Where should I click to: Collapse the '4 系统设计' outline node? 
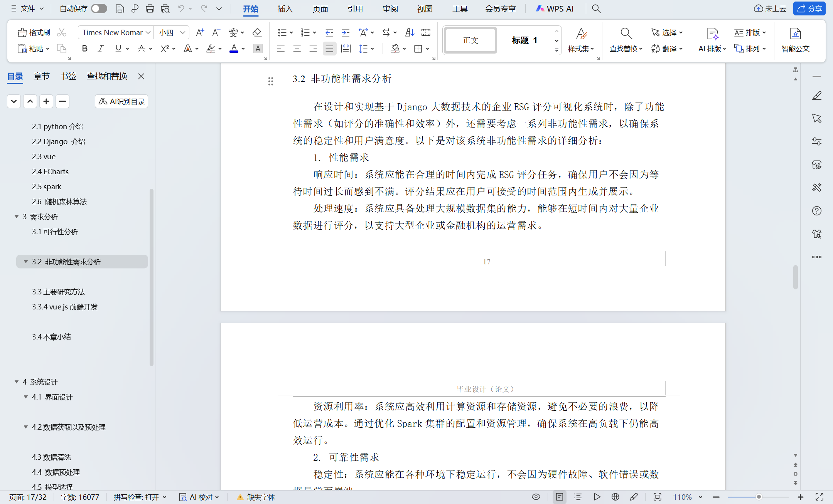[17, 382]
